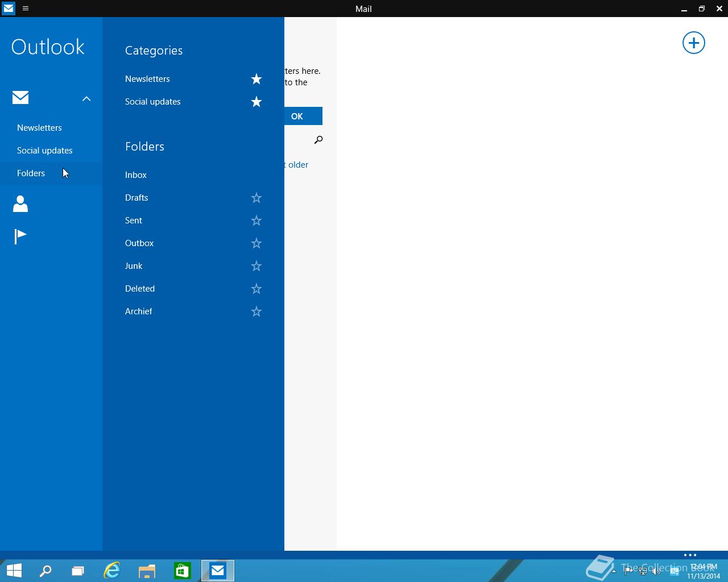Favorite the Sent folder star

(257, 221)
